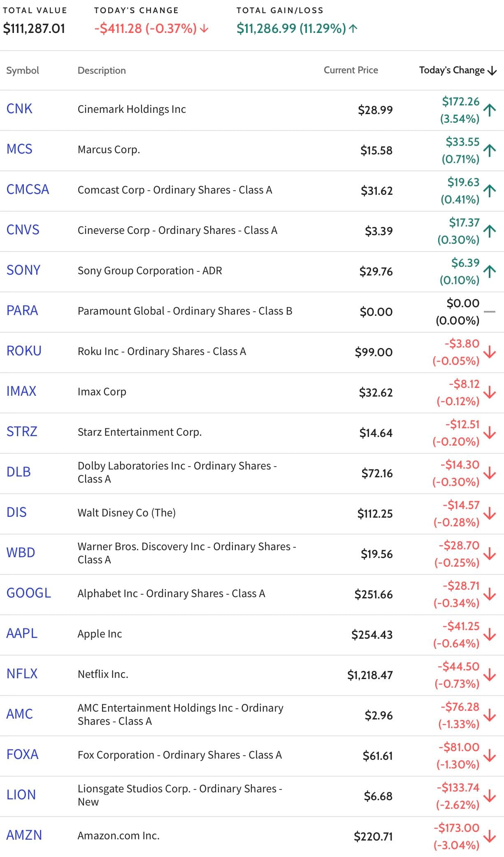The width and height of the screenshot is (504, 857).
Task: Select the IMAX ticker link
Action: [x=21, y=391]
